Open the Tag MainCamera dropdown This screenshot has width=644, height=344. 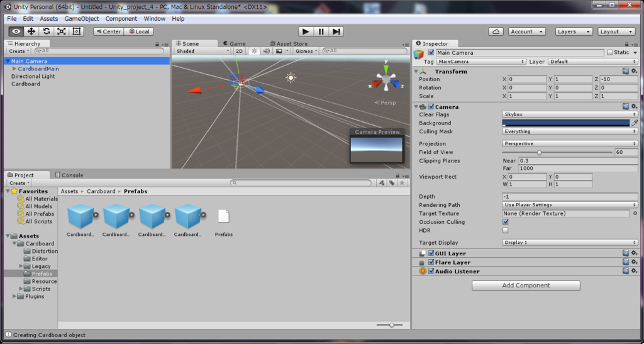click(x=480, y=62)
